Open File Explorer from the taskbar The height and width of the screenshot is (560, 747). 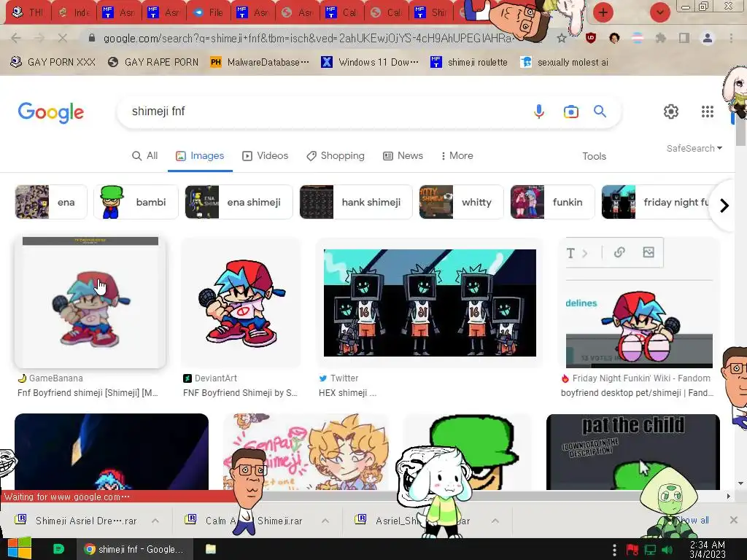tap(211, 549)
